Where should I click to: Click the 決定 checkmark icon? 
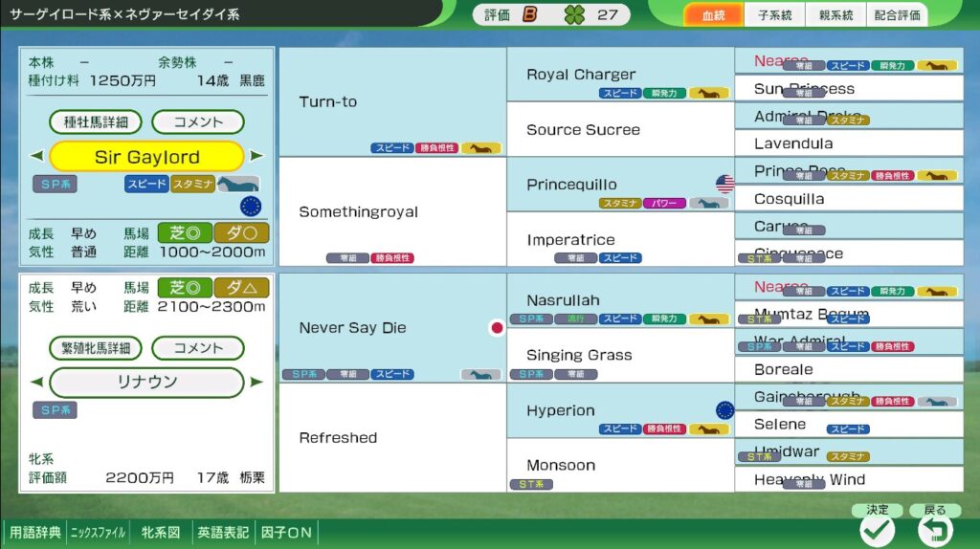(x=877, y=529)
